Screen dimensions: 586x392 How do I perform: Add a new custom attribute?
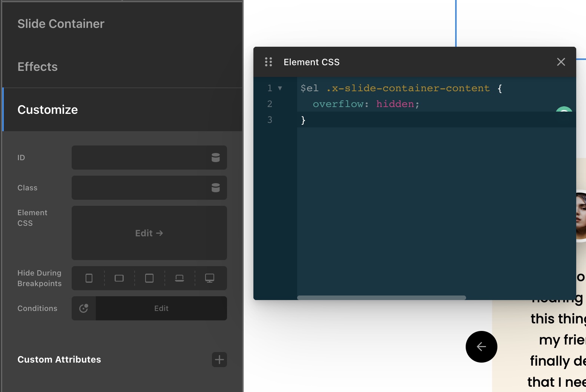[x=219, y=360]
